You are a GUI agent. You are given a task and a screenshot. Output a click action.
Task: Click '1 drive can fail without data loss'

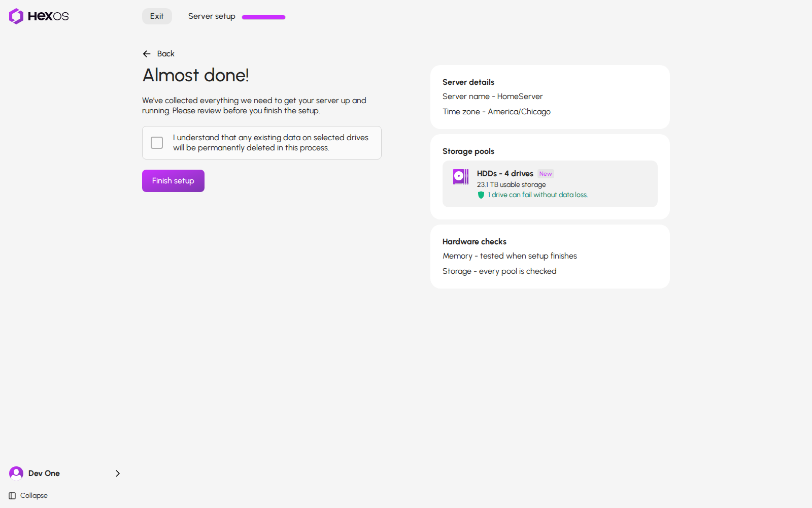(x=538, y=195)
